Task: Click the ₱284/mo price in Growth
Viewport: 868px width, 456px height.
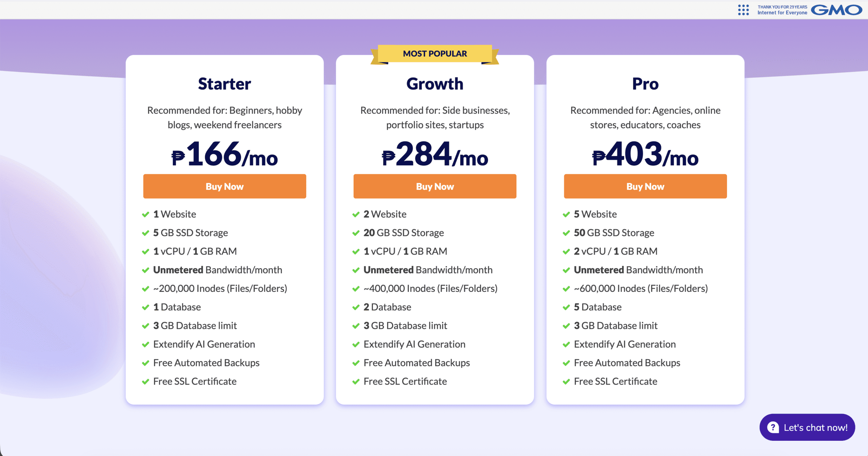Action: [x=435, y=155]
